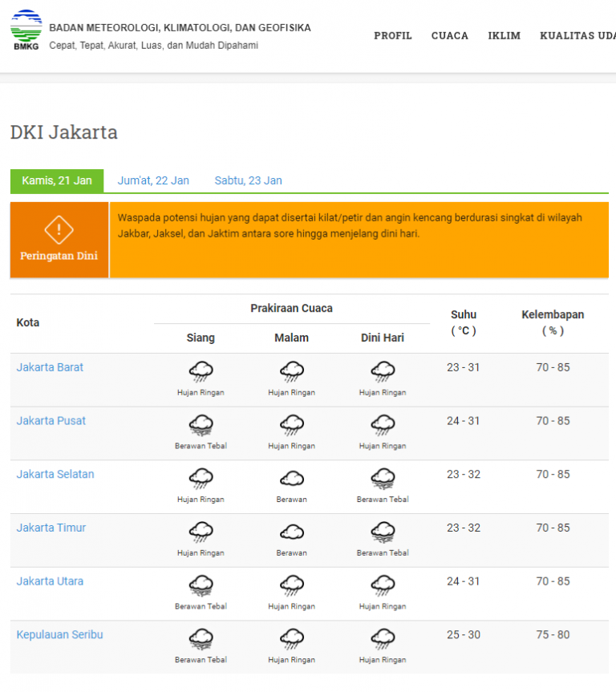Open the CUACA menu
This screenshot has width=616, height=692.
tap(450, 36)
